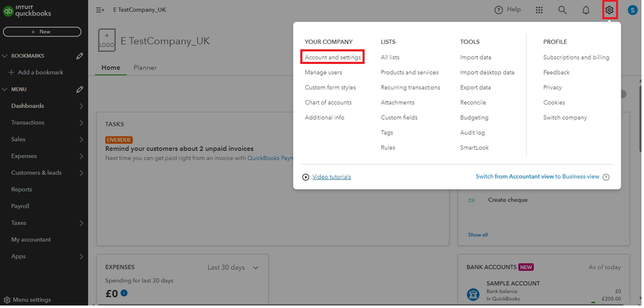The image size is (644, 308).
Task: Expand the Apps submenu
Action: point(81,256)
